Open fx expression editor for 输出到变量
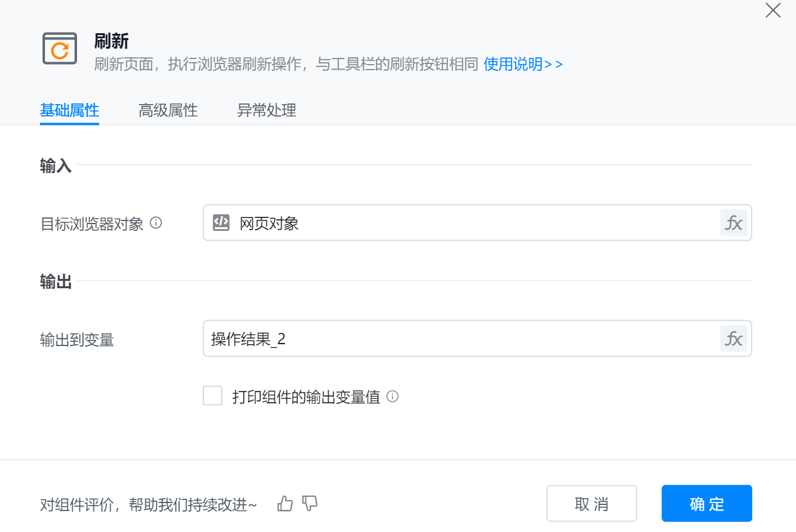 (733, 339)
